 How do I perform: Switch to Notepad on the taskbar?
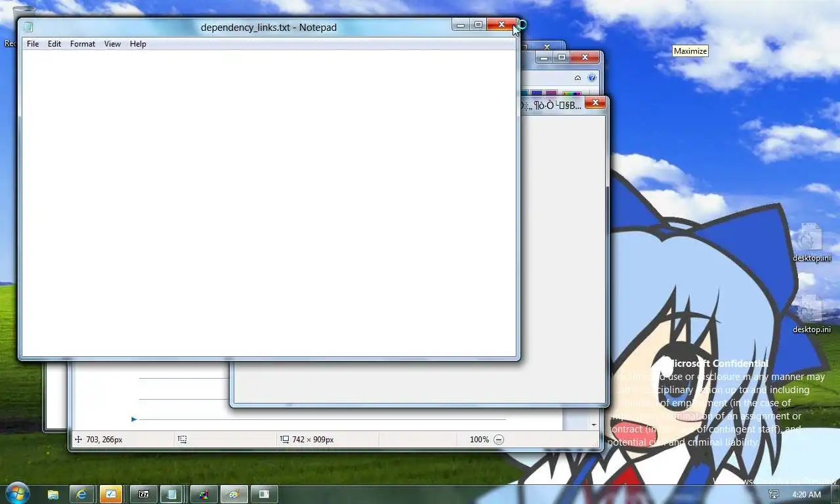coord(172,494)
